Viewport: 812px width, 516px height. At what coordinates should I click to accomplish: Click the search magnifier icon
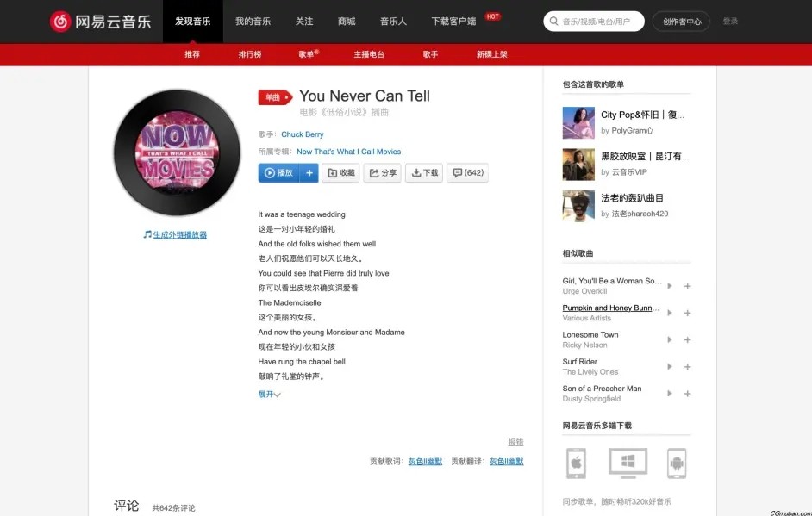(x=553, y=22)
